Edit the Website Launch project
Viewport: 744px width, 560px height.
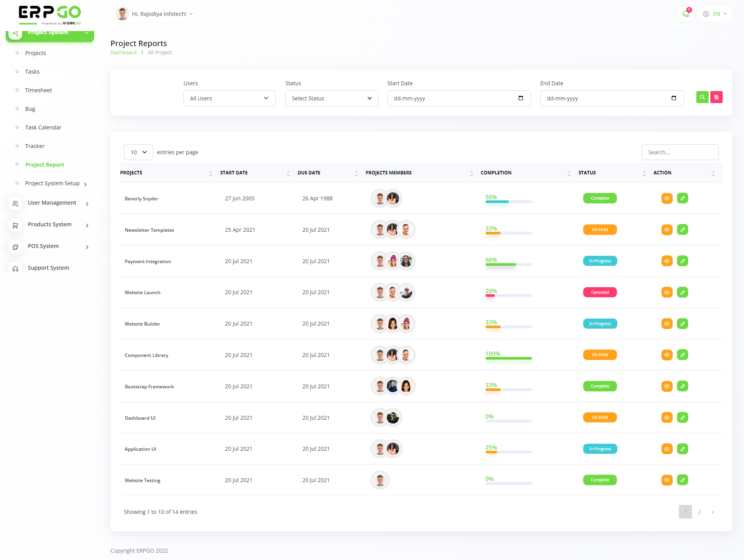(682, 292)
